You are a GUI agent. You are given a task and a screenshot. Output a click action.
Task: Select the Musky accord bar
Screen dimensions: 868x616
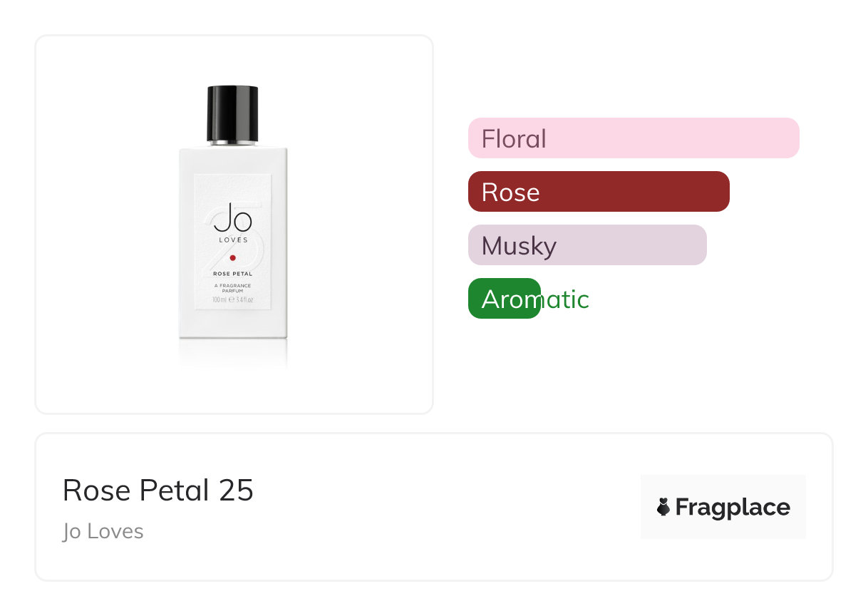(x=587, y=245)
